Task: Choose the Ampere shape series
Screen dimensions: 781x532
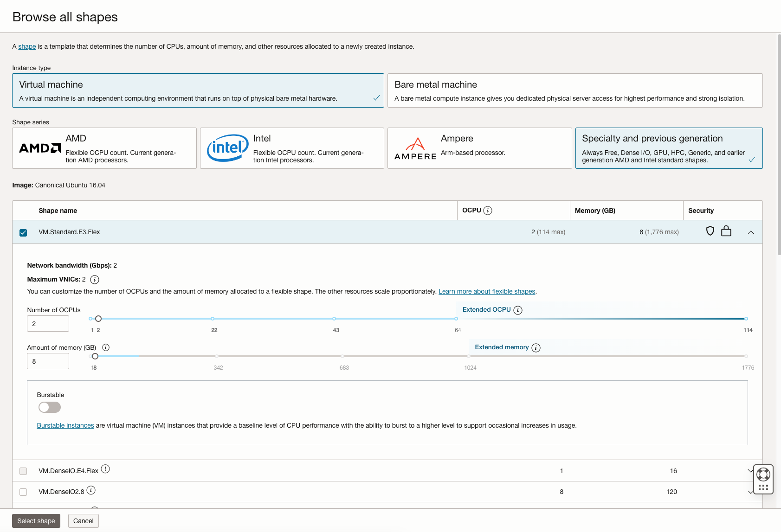Action: pos(479,148)
